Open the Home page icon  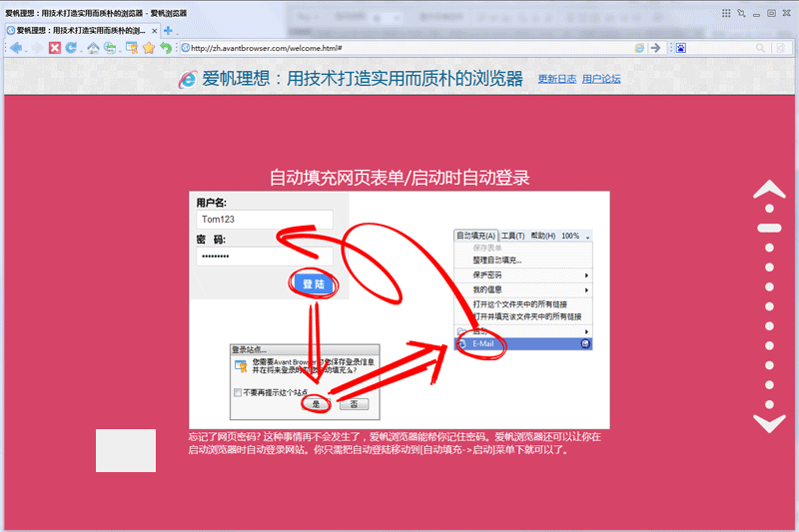pyautogui.click(x=93, y=48)
